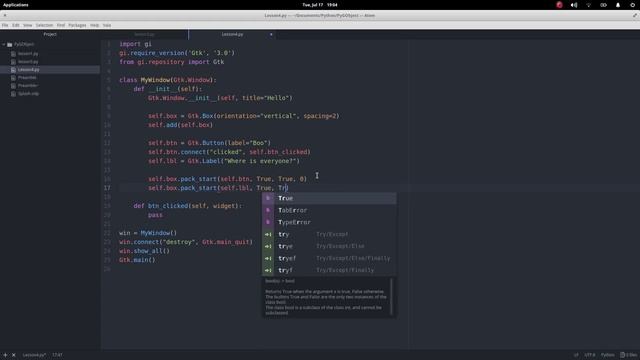
Task: Click the snippet icon beside tryef
Action: (x=268, y=258)
